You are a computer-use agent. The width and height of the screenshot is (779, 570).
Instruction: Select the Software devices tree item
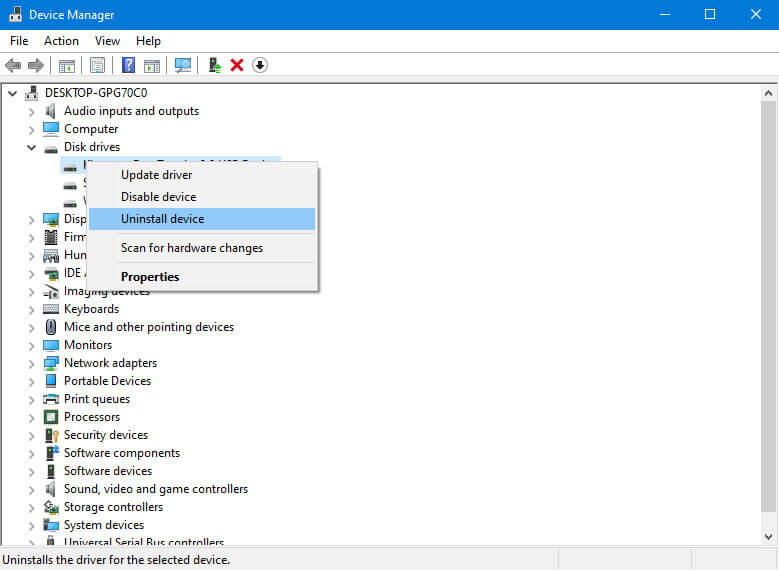pos(108,471)
